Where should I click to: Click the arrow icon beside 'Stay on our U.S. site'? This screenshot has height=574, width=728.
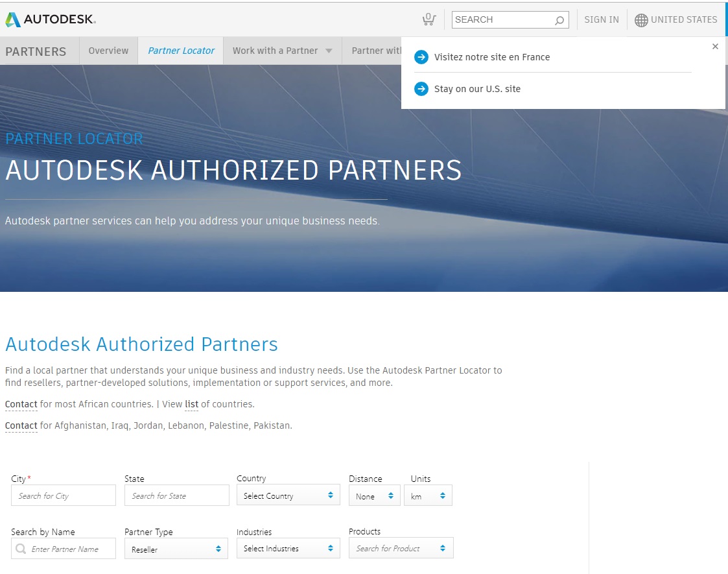pos(421,89)
